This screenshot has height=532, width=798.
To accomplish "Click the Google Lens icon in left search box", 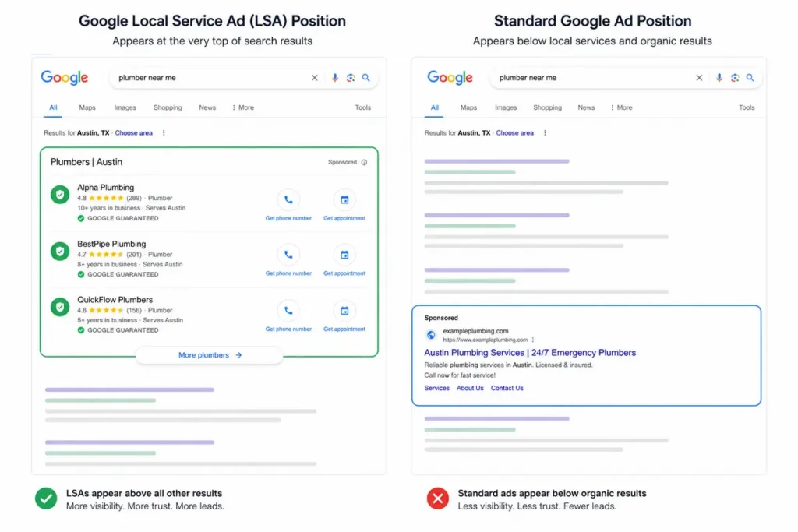I will pyautogui.click(x=351, y=78).
